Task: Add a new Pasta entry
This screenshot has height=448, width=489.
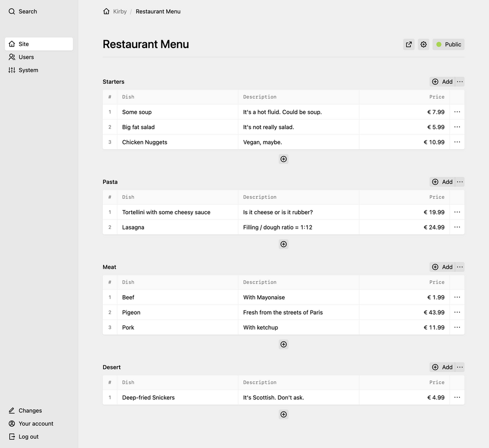Action: pyautogui.click(x=442, y=182)
